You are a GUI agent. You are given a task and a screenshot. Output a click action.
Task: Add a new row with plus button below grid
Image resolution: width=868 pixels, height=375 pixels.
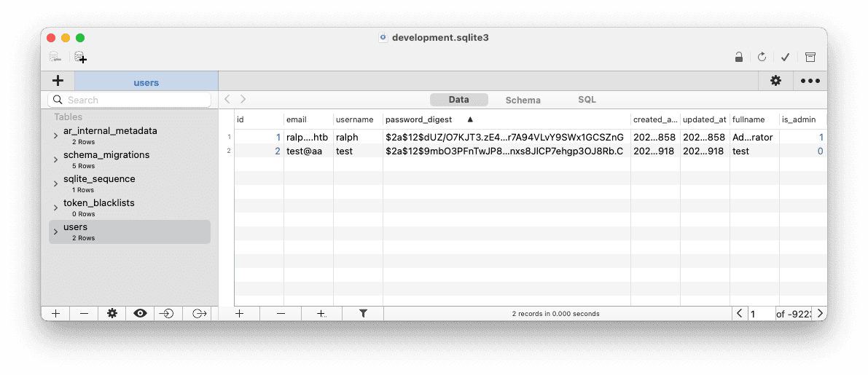point(239,314)
